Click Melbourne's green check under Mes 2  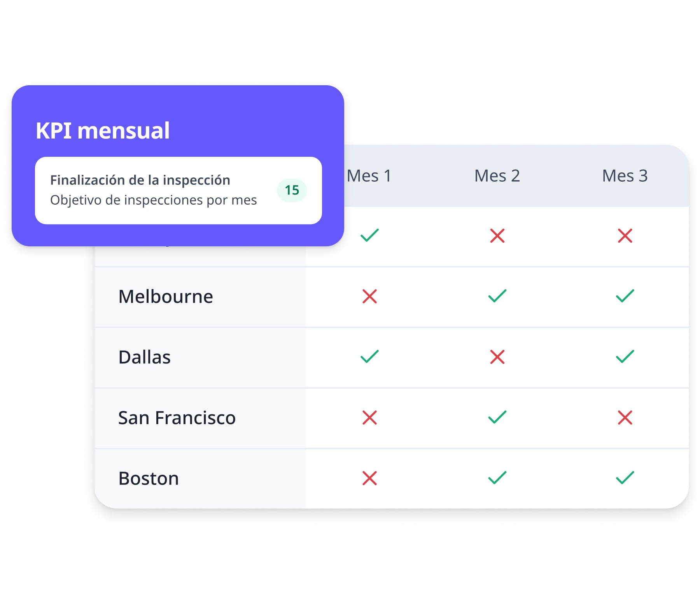497,296
